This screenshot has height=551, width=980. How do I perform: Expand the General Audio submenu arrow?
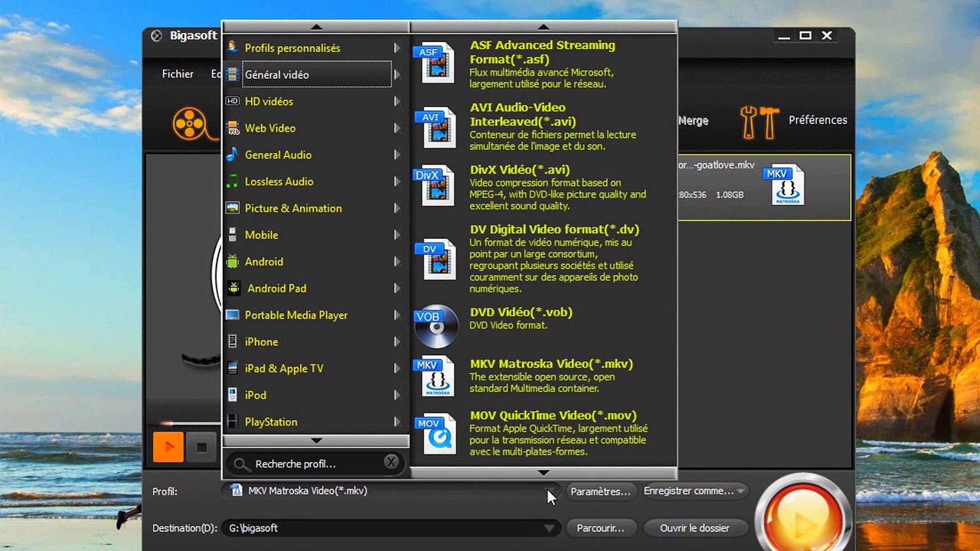tap(397, 155)
